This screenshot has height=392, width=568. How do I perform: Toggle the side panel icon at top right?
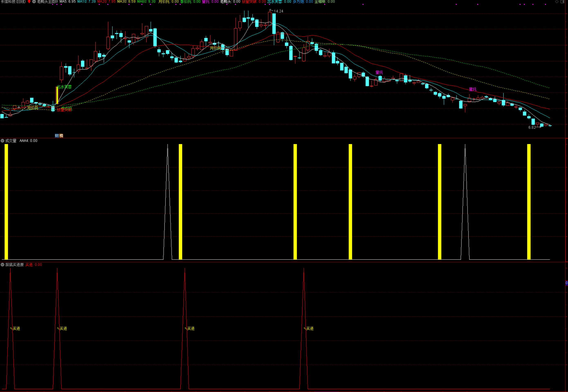pyautogui.click(x=562, y=1)
